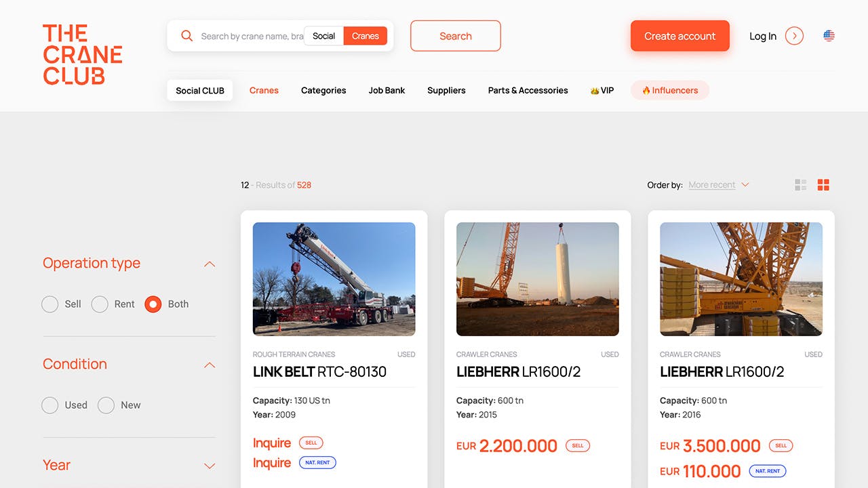Open the Influencers navigation pill
Screen dimensions: 868x488
pyautogui.click(x=670, y=90)
